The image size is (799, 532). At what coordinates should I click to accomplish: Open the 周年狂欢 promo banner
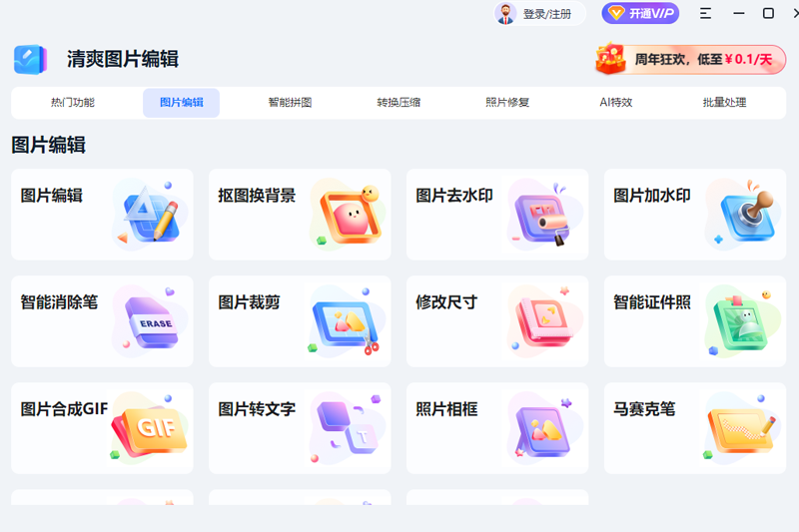690,59
